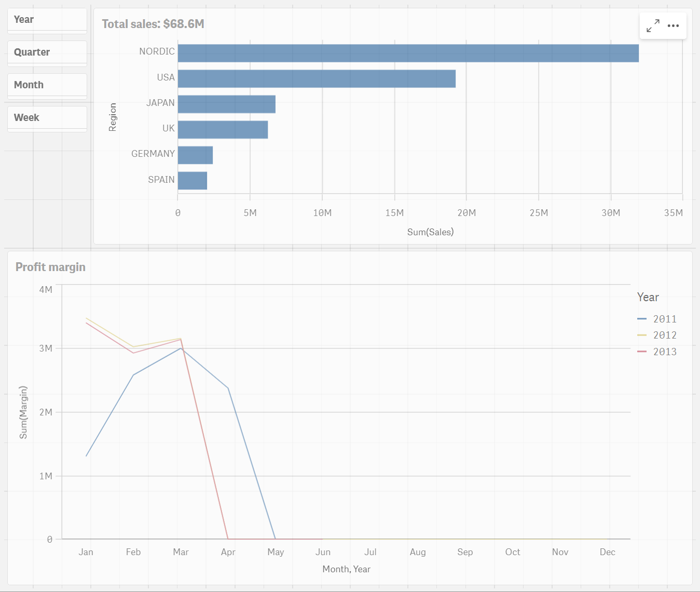Select the SPAIN region bar
The width and height of the screenshot is (700, 592).
click(x=191, y=180)
